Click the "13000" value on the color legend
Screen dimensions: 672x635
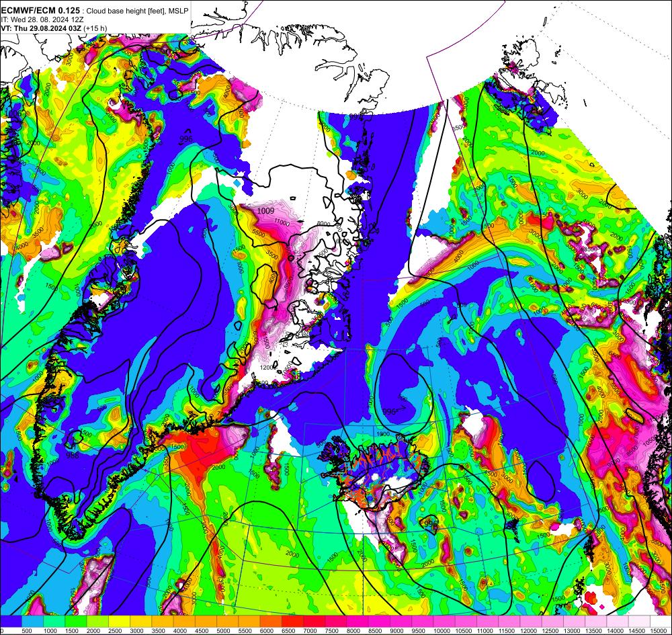pyautogui.click(x=572, y=631)
